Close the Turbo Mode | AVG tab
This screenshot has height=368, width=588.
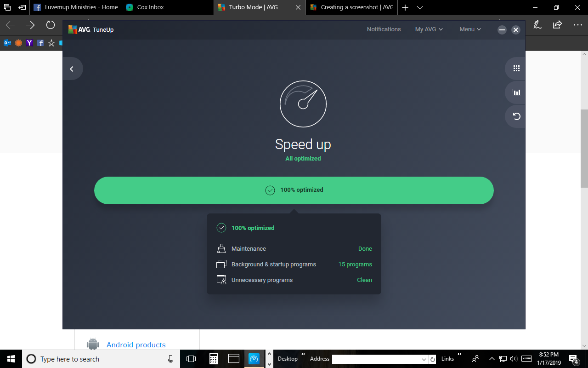coord(298,7)
